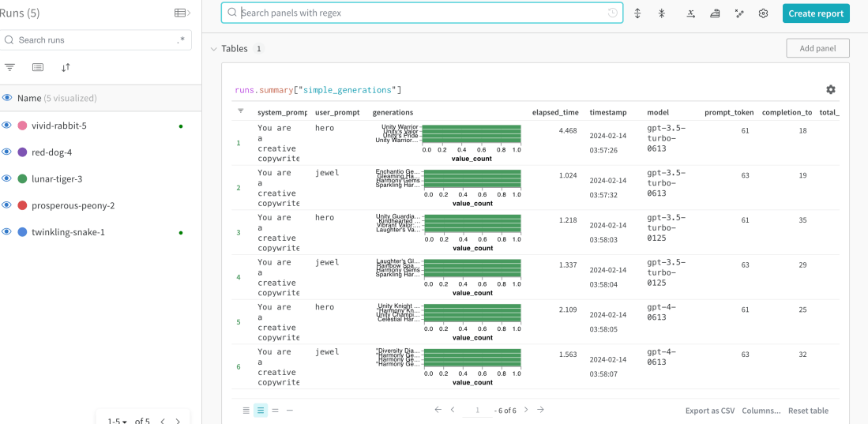Open workspace settings gear in top toolbar

763,13
